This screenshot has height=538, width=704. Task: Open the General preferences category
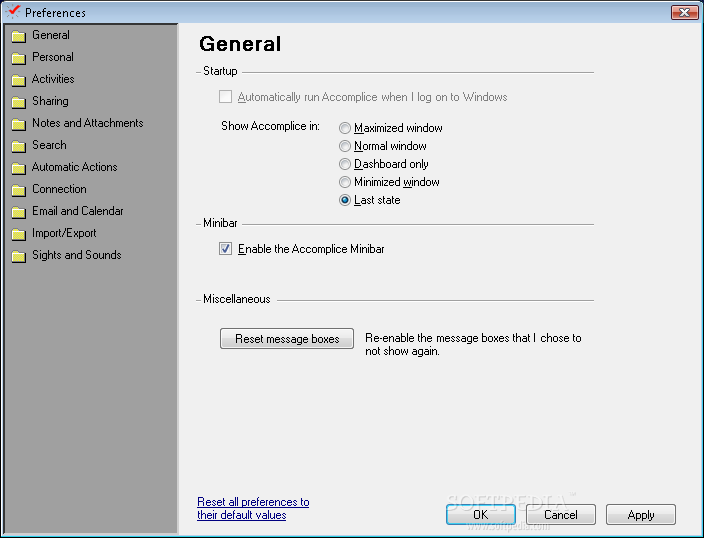(x=51, y=35)
